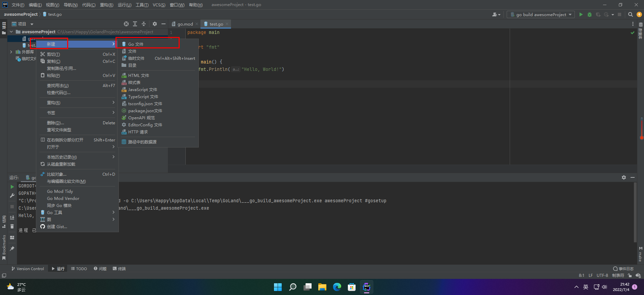Expand the Go 工具 submenu
Image resolution: width=644 pixels, height=295 pixels.
(x=78, y=212)
